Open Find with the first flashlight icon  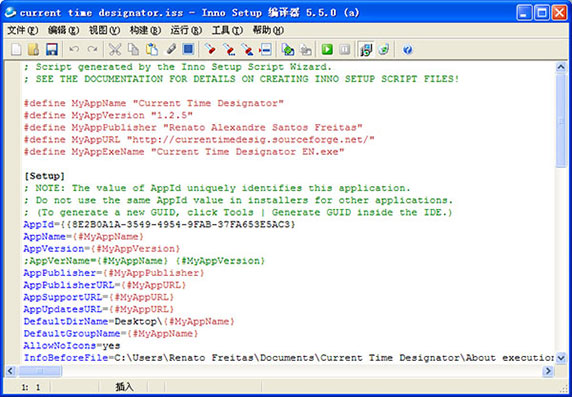[x=210, y=49]
